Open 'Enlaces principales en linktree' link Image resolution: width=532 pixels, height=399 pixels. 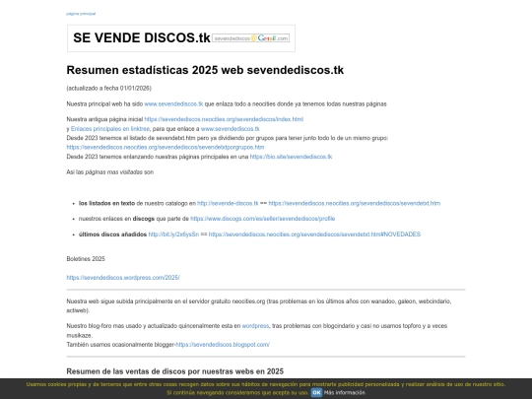[110, 129]
